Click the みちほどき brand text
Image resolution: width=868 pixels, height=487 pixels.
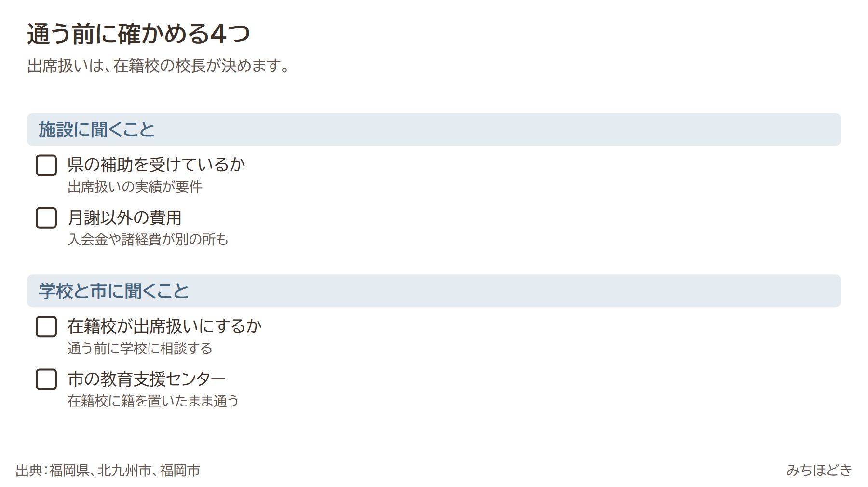point(819,470)
